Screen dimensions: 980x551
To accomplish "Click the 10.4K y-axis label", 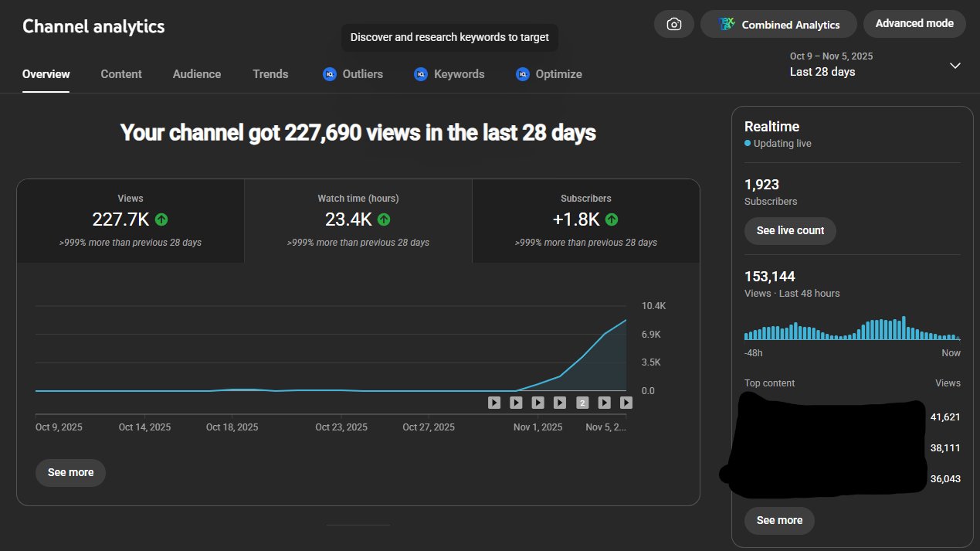I will pos(653,306).
